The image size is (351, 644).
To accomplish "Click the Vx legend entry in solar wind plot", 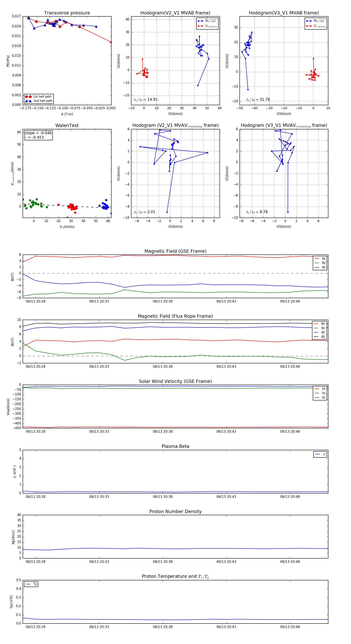I will tap(320, 389).
